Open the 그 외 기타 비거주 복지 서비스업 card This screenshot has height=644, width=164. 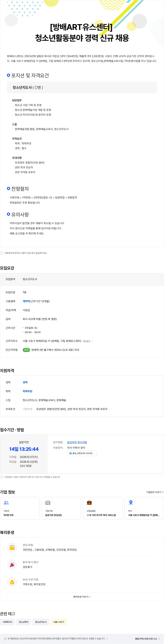103,508
